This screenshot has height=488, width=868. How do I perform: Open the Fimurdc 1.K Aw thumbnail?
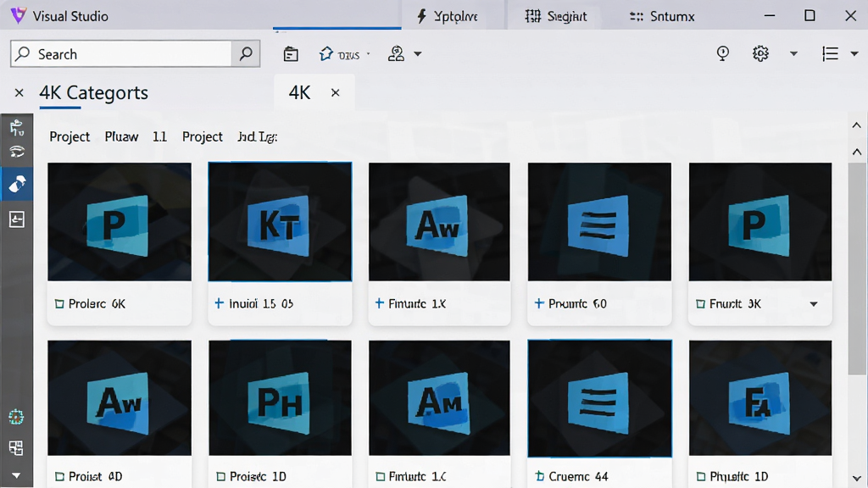pyautogui.click(x=440, y=222)
